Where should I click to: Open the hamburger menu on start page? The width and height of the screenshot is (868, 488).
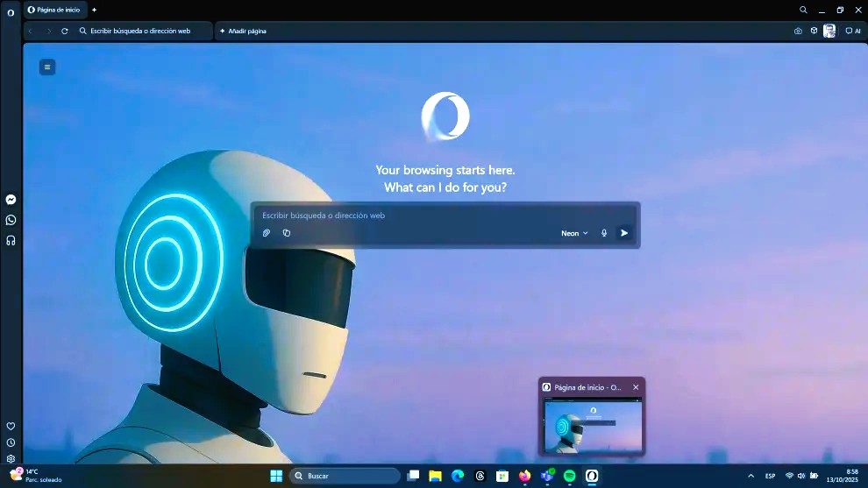click(47, 67)
